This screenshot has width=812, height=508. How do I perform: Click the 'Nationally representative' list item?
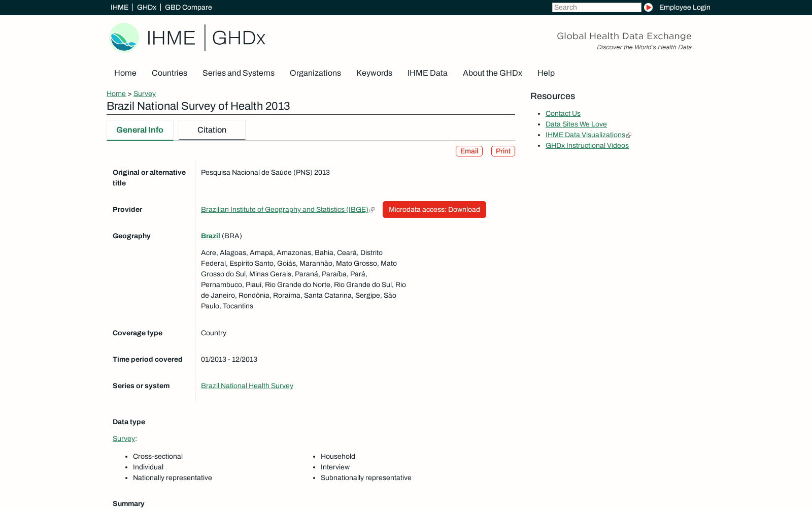pos(173,478)
